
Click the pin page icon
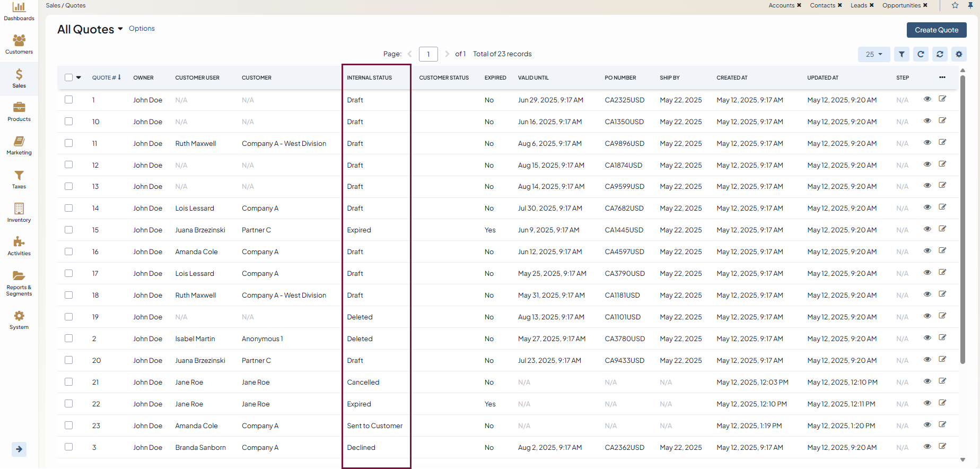[970, 5]
